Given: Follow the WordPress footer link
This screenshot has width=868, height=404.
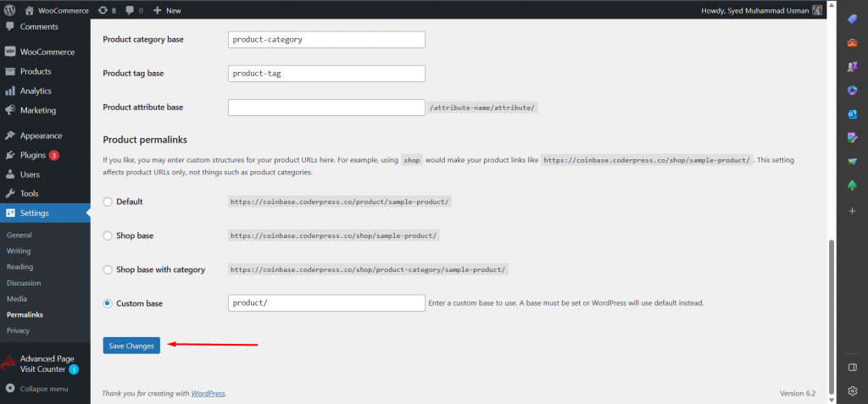Looking at the screenshot, I should [208, 394].
